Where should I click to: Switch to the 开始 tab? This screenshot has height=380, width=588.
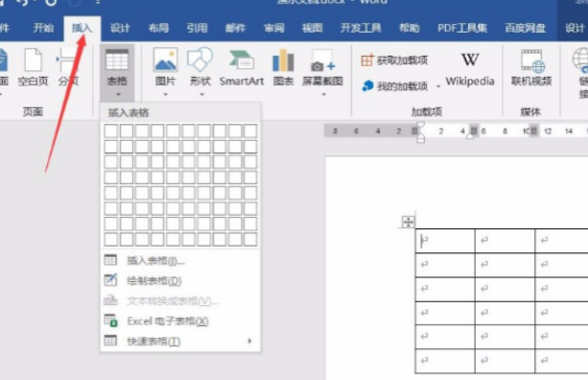[43, 28]
